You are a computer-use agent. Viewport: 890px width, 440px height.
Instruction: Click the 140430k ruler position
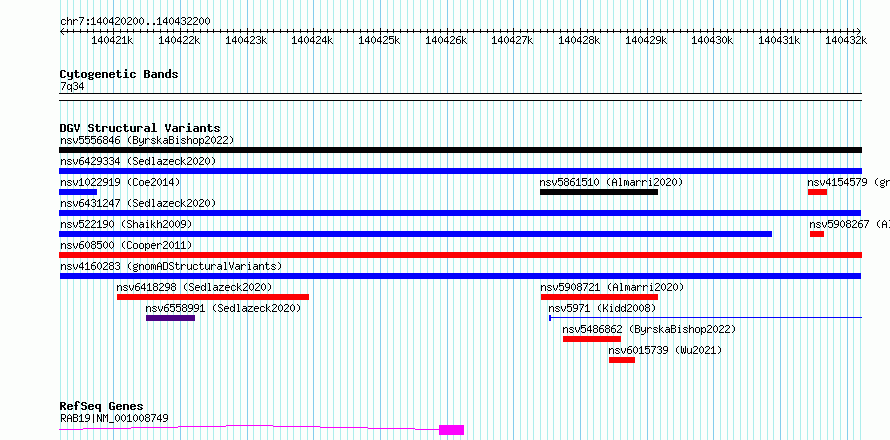coord(713,40)
